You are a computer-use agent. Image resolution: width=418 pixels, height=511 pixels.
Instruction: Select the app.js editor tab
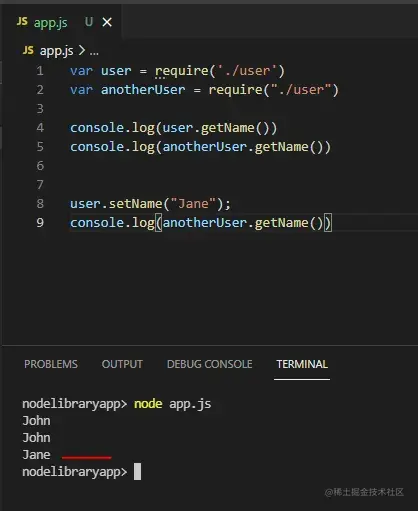pos(62,22)
